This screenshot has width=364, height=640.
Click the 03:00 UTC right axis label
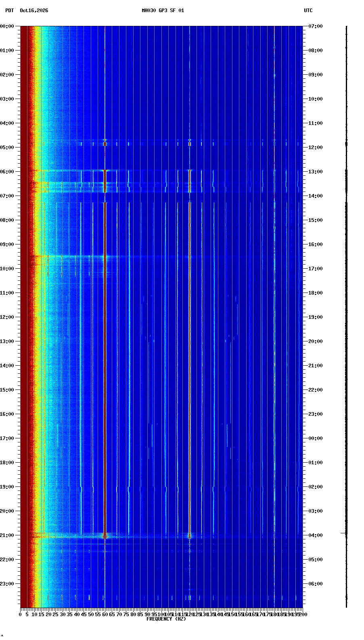point(316,511)
